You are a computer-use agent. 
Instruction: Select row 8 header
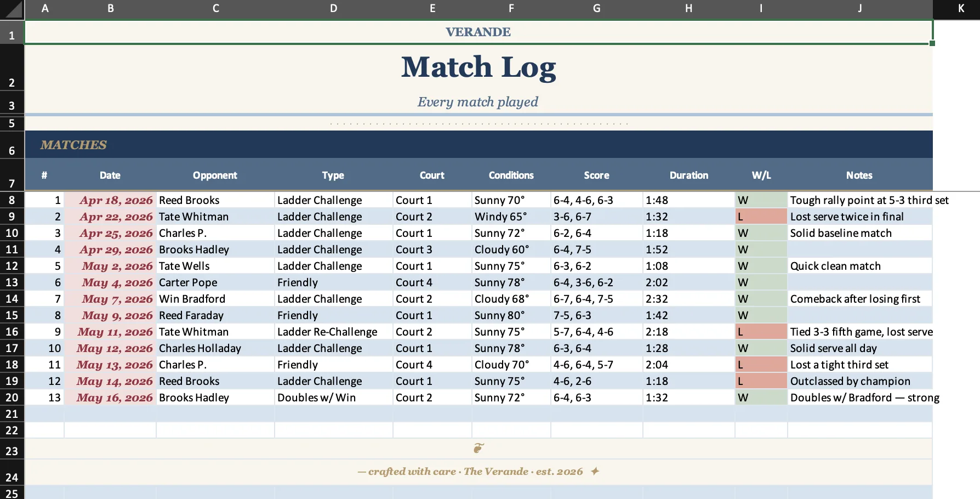(x=12, y=200)
